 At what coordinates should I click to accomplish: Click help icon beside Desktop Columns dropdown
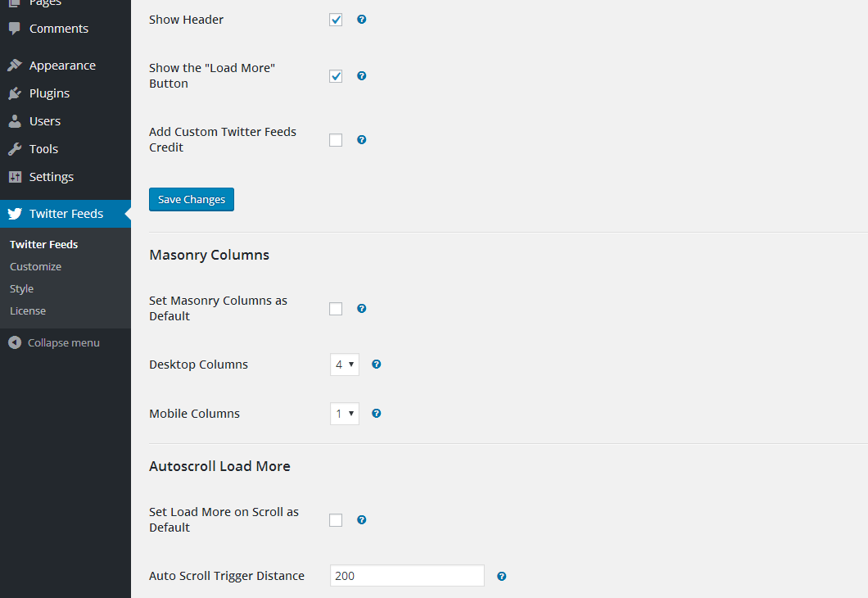377,364
